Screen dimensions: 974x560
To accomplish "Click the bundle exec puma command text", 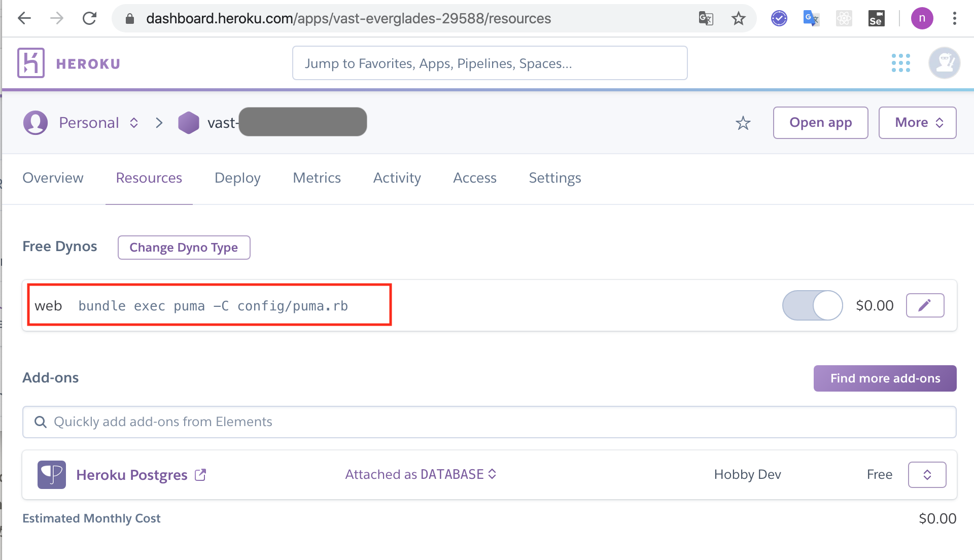I will point(213,306).
